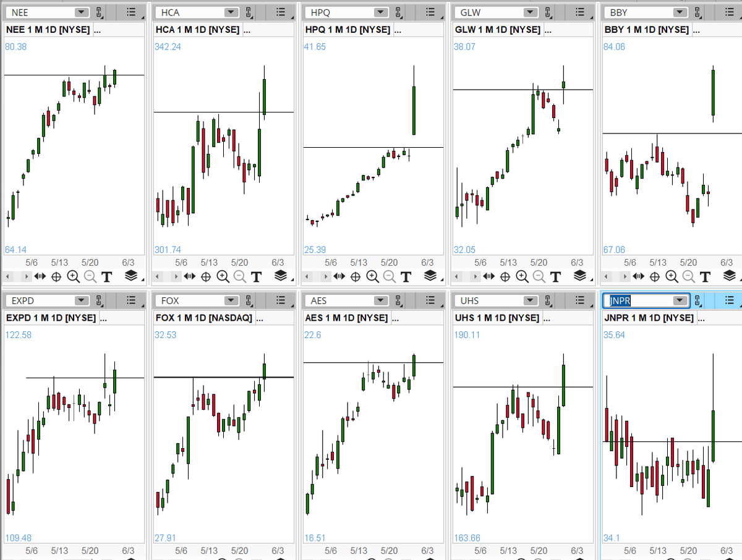Expand the EXPD symbol dropdown
This screenshot has height=560, width=742.
click(x=82, y=301)
